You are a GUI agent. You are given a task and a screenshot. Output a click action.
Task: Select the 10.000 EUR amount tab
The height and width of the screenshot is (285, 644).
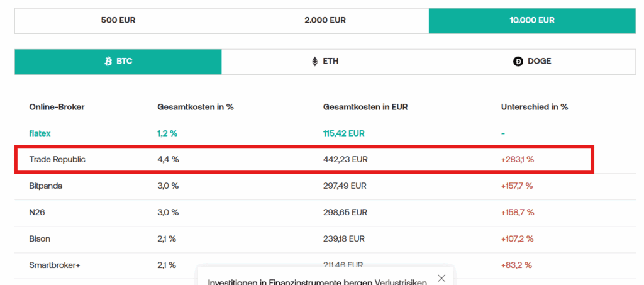pos(532,20)
